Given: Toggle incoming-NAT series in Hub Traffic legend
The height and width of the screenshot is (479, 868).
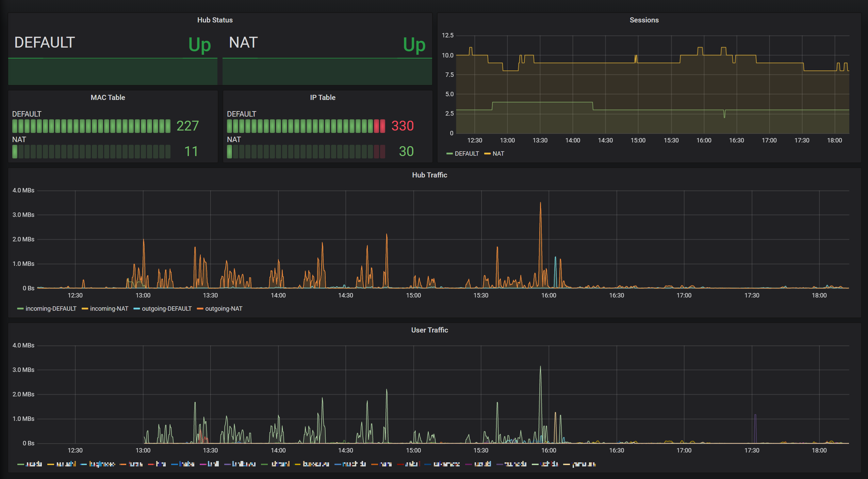Looking at the screenshot, I should [109, 309].
